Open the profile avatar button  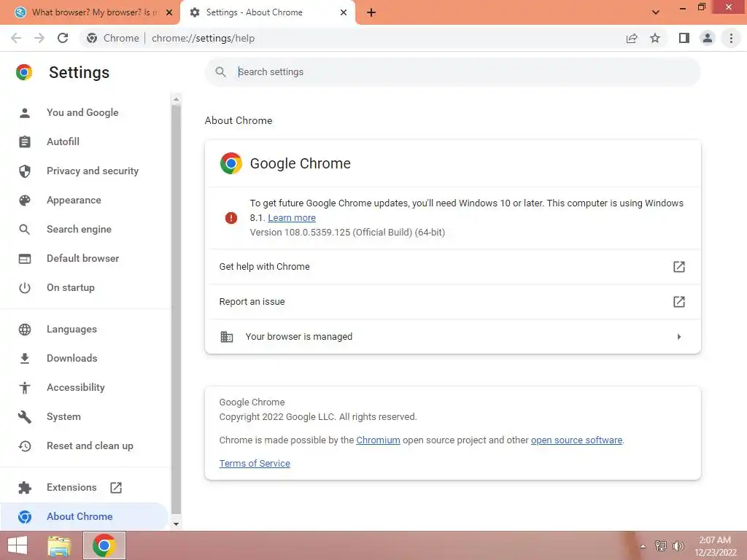tap(708, 38)
